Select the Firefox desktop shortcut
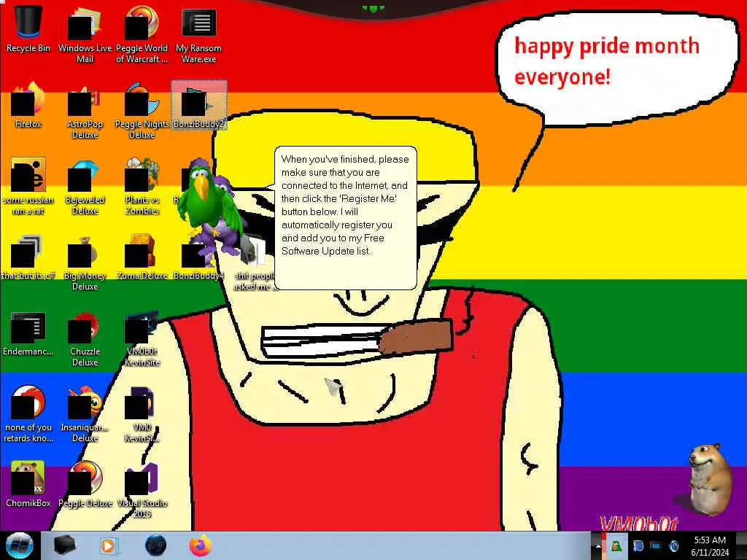This screenshot has height=560, width=747. tap(28, 106)
